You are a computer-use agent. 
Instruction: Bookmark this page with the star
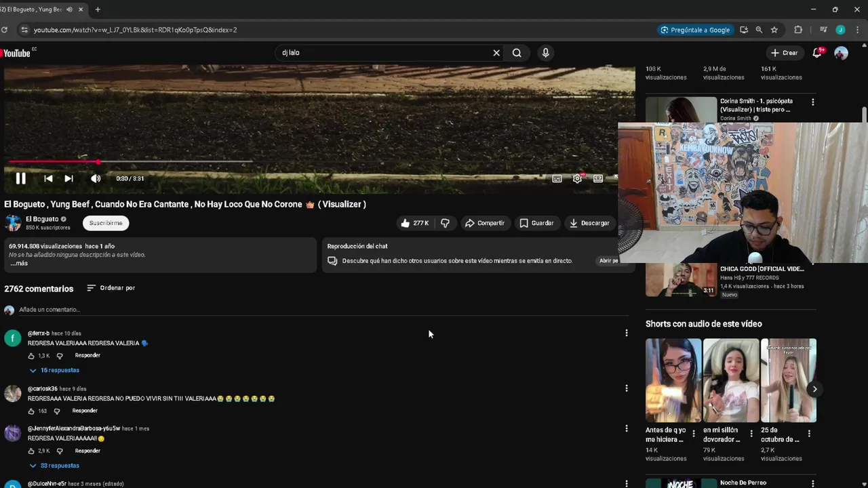[x=774, y=30]
